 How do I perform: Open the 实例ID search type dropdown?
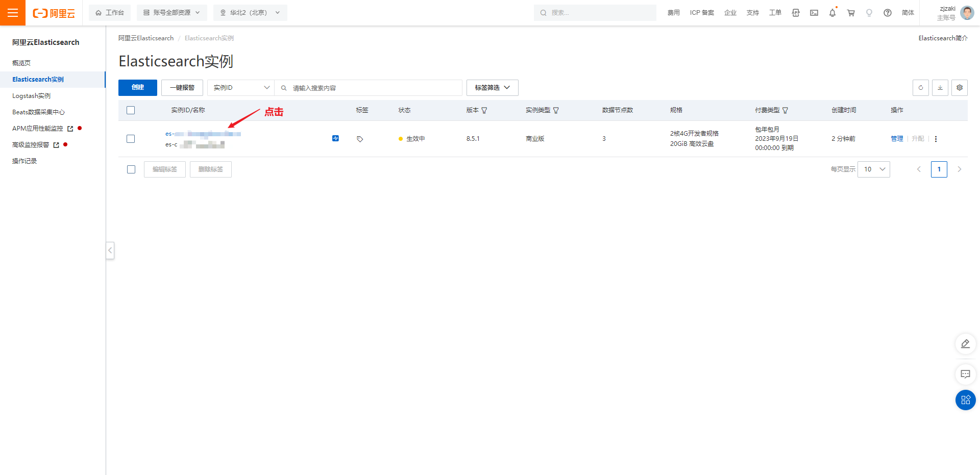pyautogui.click(x=241, y=88)
